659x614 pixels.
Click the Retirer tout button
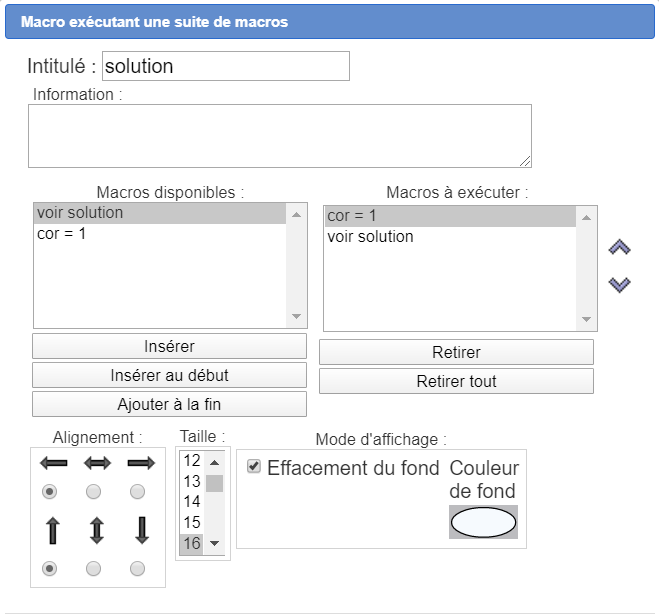pos(456,381)
